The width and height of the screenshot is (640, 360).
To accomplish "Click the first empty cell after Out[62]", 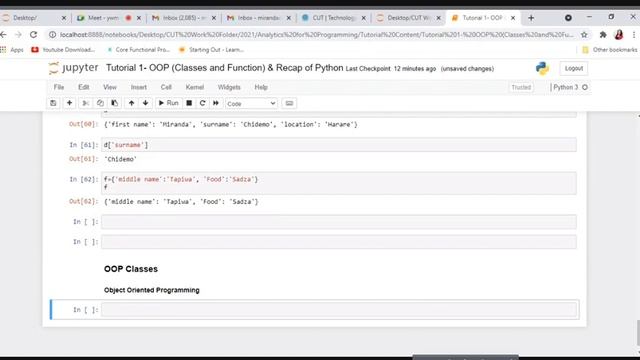I will (339, 222).
